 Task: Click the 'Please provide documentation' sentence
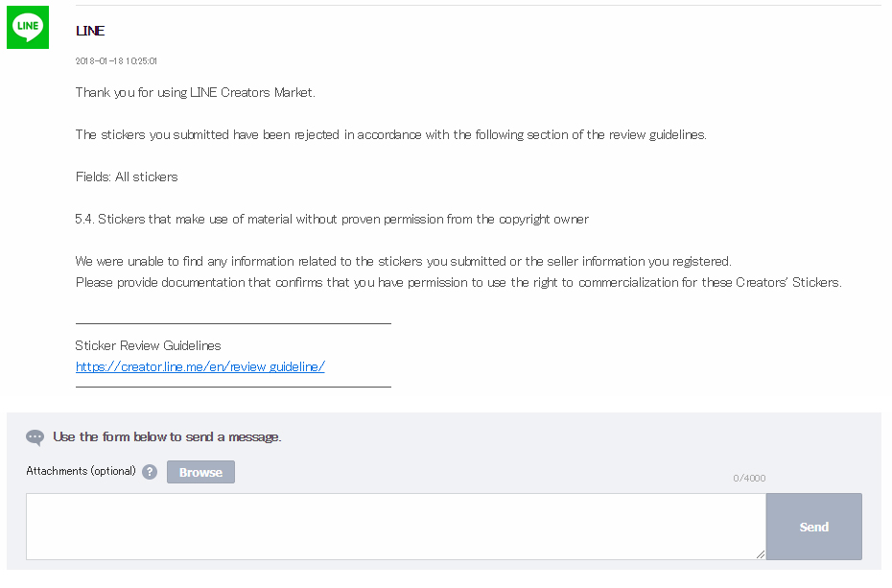tap(458, 283)
